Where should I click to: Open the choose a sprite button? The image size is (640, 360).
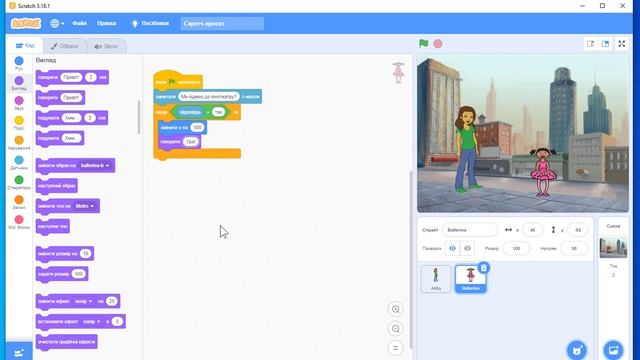577,350
